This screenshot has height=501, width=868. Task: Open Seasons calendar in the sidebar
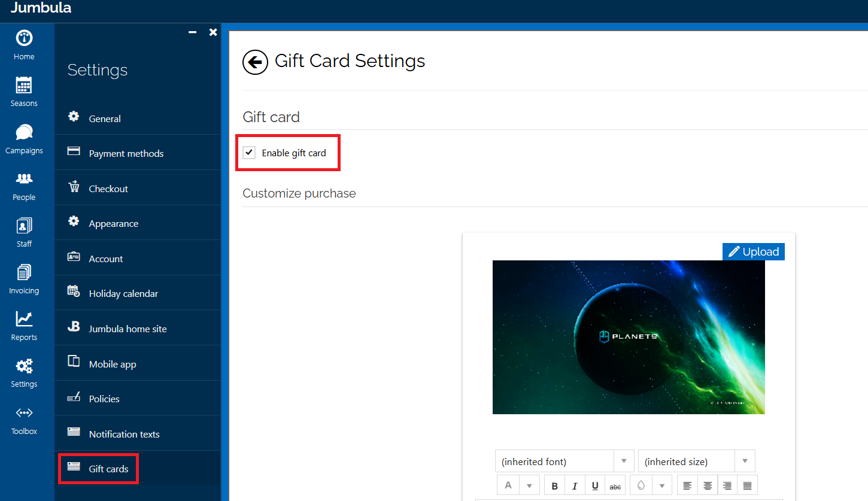pos(24,92)
